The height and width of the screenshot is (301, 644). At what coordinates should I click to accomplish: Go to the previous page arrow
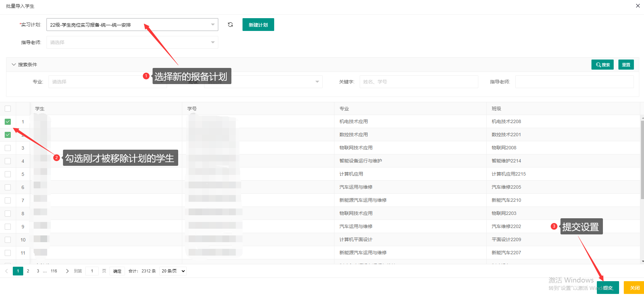pos(6,271)
